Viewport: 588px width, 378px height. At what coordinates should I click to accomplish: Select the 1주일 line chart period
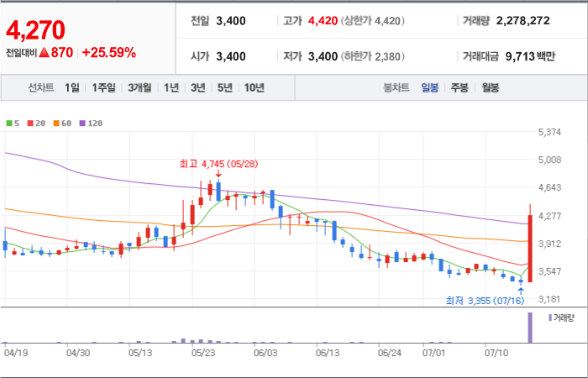tap(104, 88)
